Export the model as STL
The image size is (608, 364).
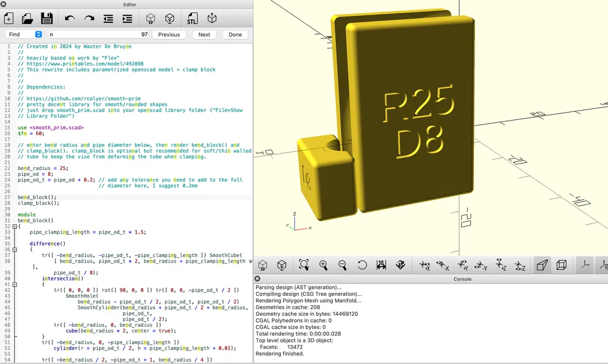click(192, 18)
